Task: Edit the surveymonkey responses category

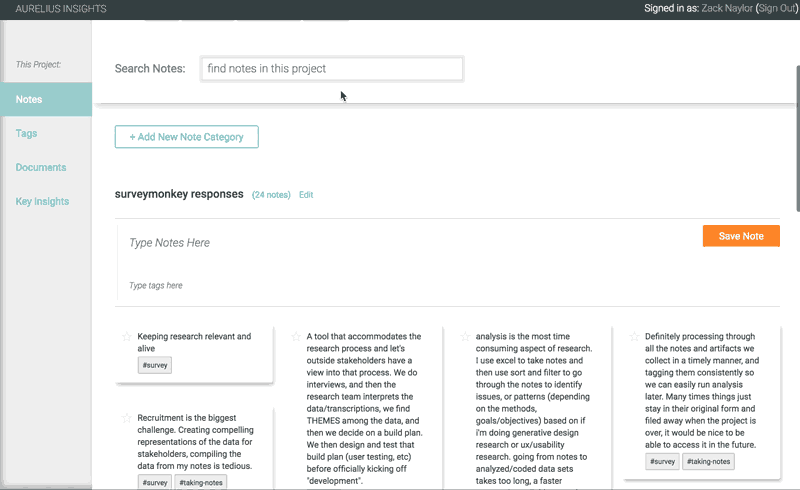Action: [x=306, y=195]
